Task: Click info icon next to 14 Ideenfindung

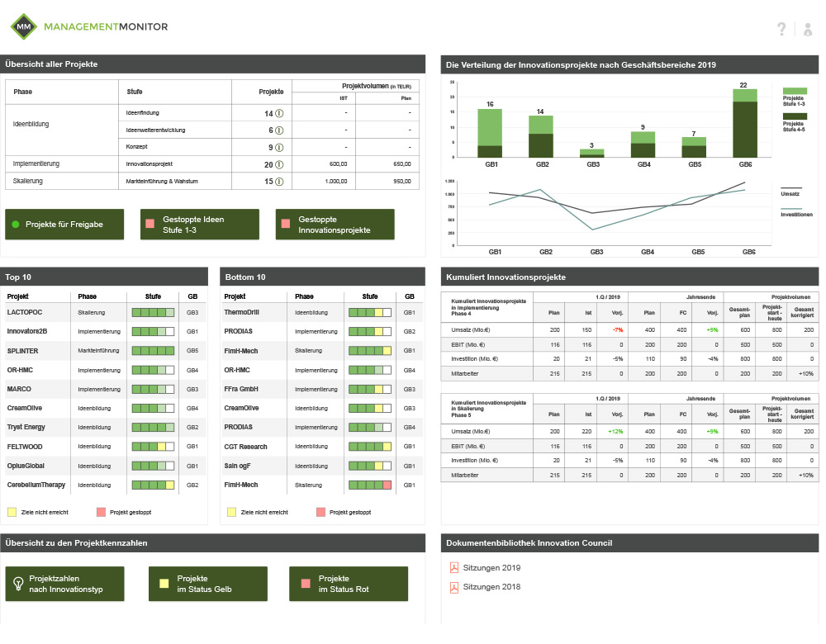Action: tap(280, 113)
